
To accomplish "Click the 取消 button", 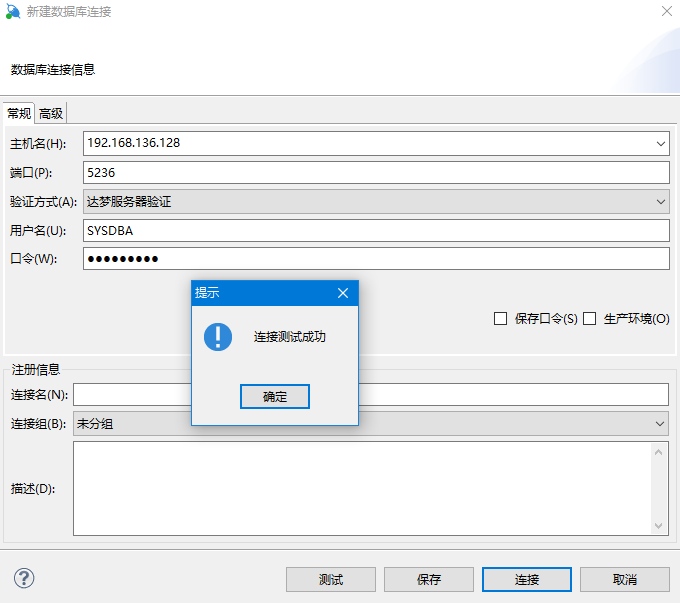I will (625, 580).
